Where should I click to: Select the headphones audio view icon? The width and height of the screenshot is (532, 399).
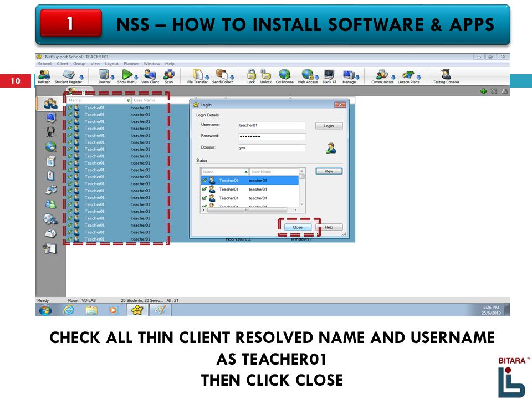(x=50, y=132)
